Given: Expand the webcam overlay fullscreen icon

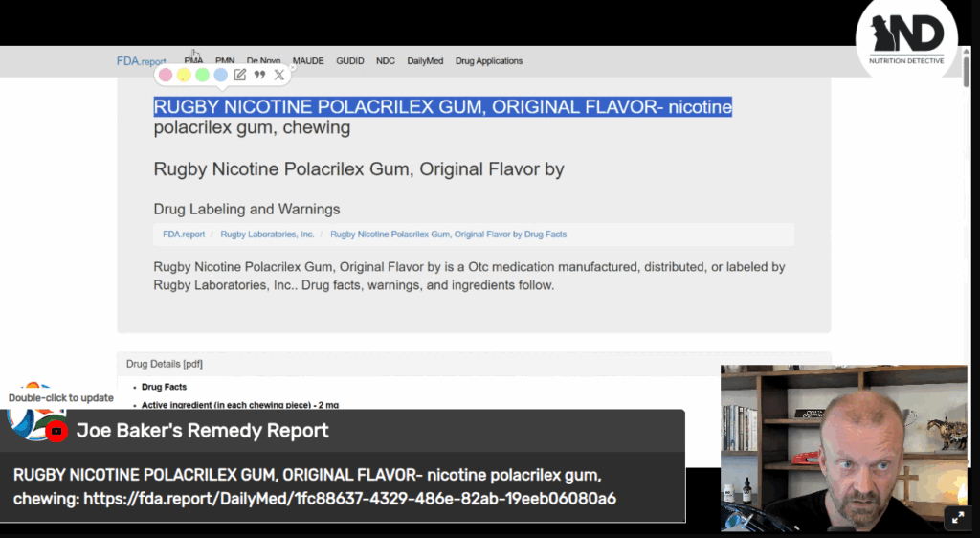Looking at the screenshot, I should pyautogui.click(x=957, y=517).
